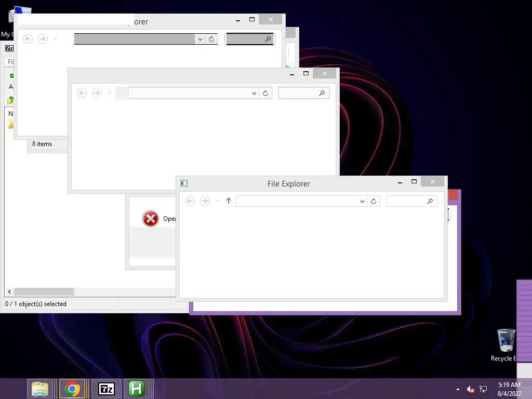The width and height of the screenshot is (532, 399).
Task: Click the red error X icon in dialog
Action: [151, 219]
